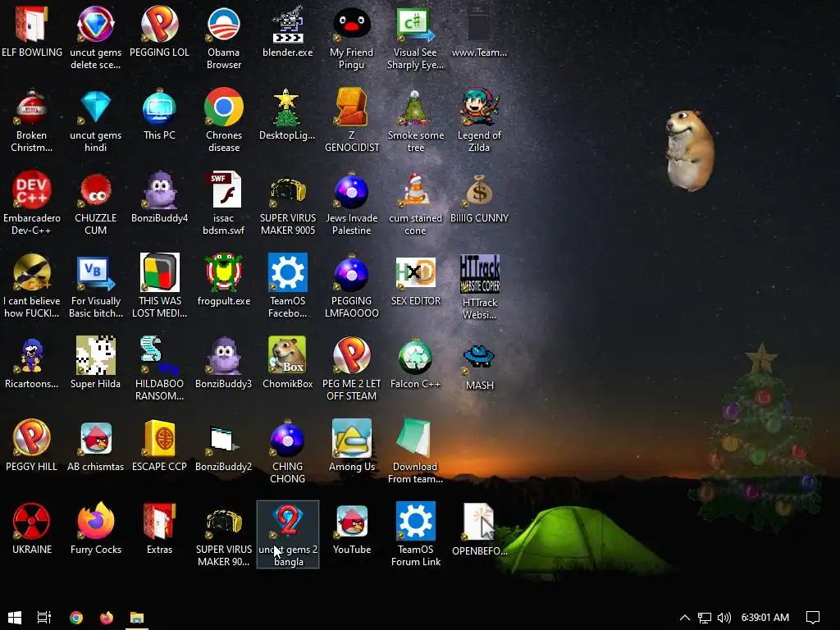This screenshot has width=840, height=630.
Task: Expand hidden system tray icons chevron
Action: click(x=685, y=617)
